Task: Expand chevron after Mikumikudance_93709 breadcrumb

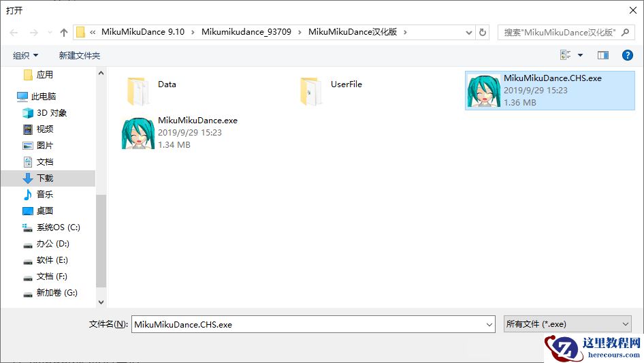Action: tap(300, 33)
